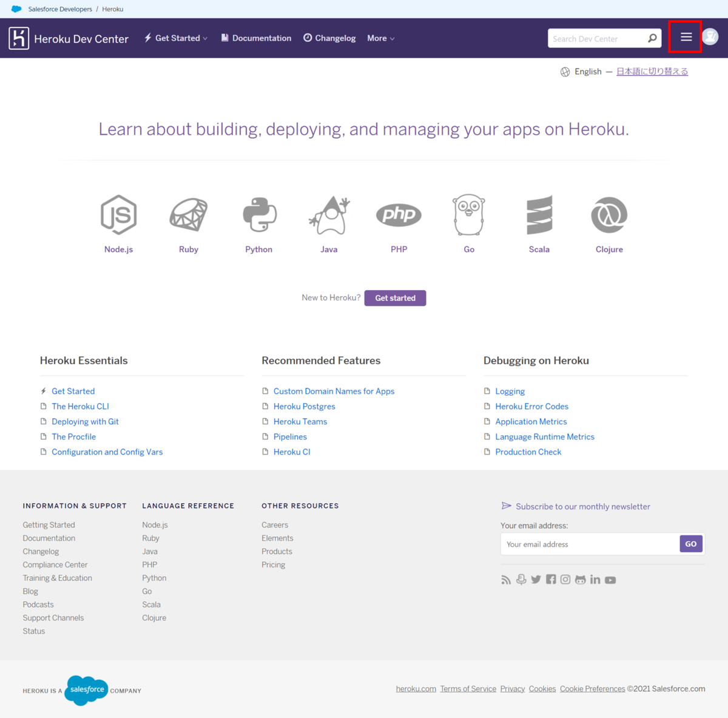Image resolution: width=728 pixels, height=718 pixels.
Task: Select the Python language icon
Action: click(x=259, y=215)
